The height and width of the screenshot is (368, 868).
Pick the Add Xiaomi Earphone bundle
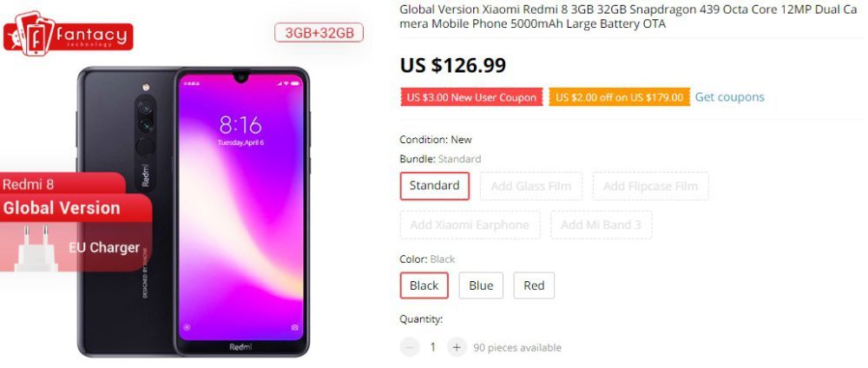(470, 225)
